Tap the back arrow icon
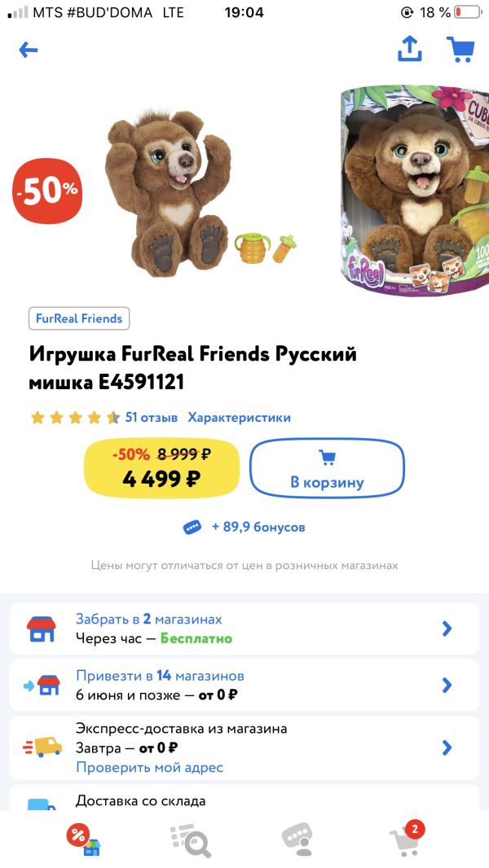 click(29, 50)
